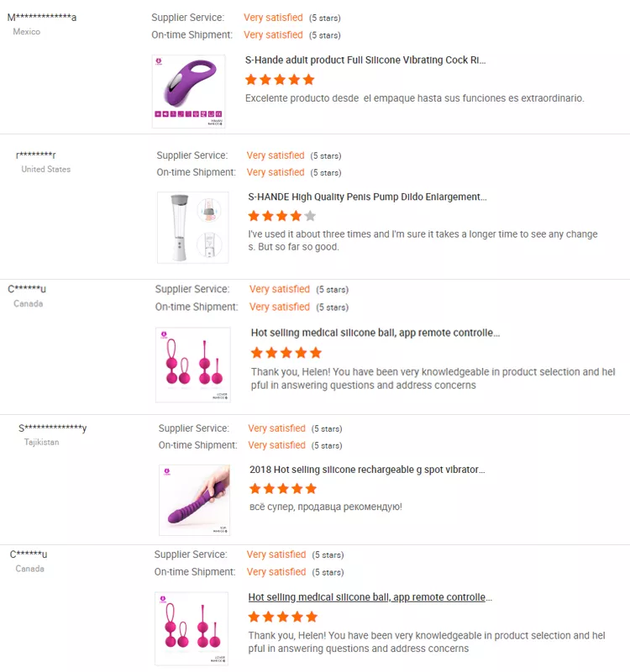Click the five stars above the Spanish review

(x=280, y=80)
